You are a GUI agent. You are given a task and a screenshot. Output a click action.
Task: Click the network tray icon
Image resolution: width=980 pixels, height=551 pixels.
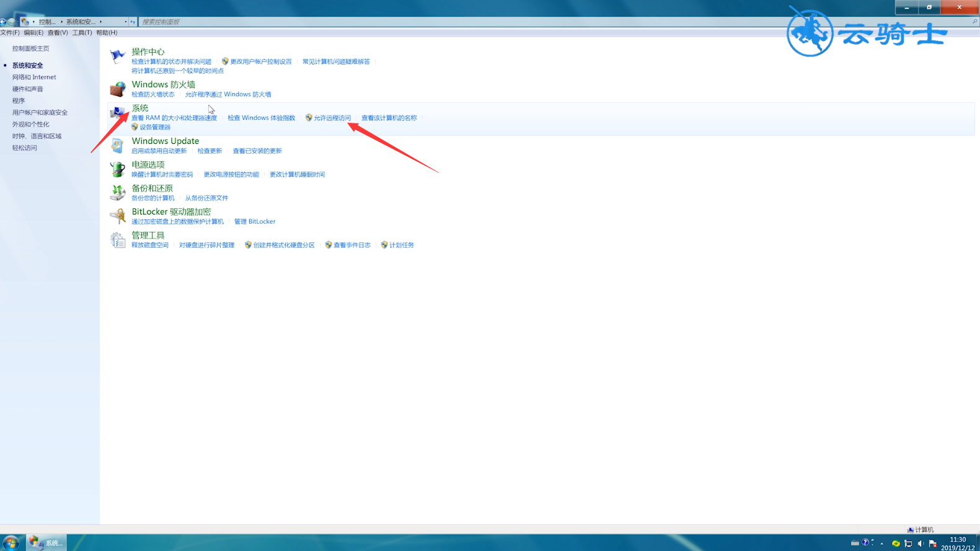(x=908, y=544)
